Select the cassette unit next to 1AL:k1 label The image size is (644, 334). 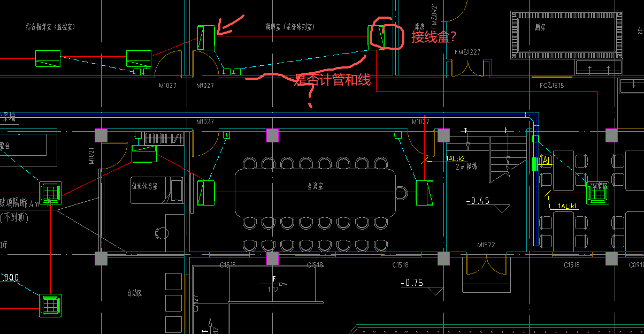(597, 193)
